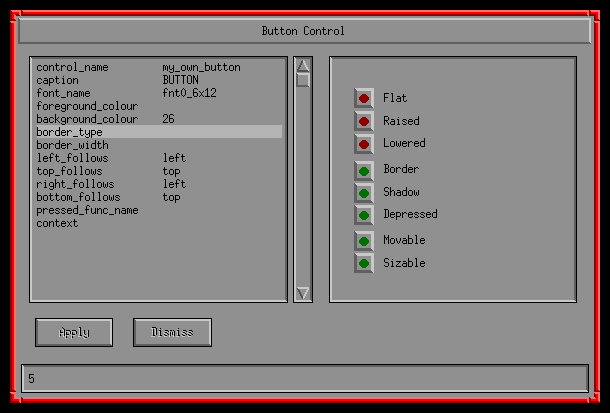Viewport: 610px width, 413px height.
Task: Click the my_own_button value
Action: [202, 68]
